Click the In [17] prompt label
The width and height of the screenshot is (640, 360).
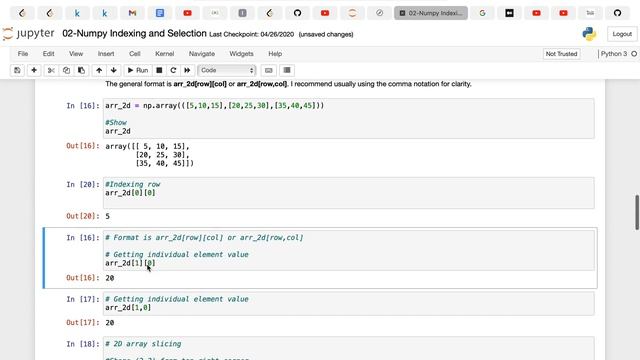click(83, 299)
